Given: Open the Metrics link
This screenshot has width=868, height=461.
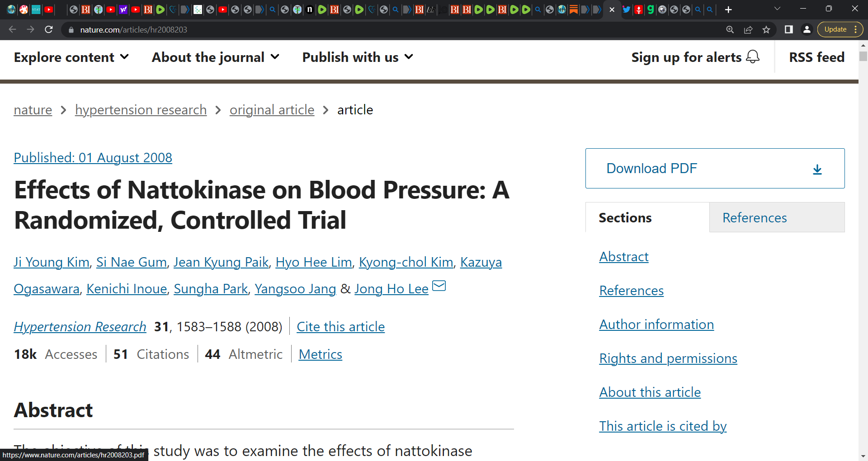Looking at the screenshot, I should (320, 354).
